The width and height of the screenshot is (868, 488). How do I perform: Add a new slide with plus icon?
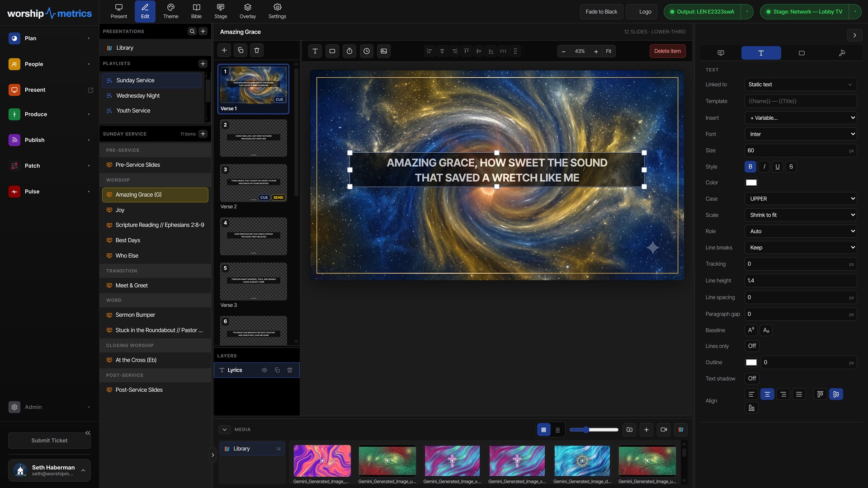tap(224, 50)
